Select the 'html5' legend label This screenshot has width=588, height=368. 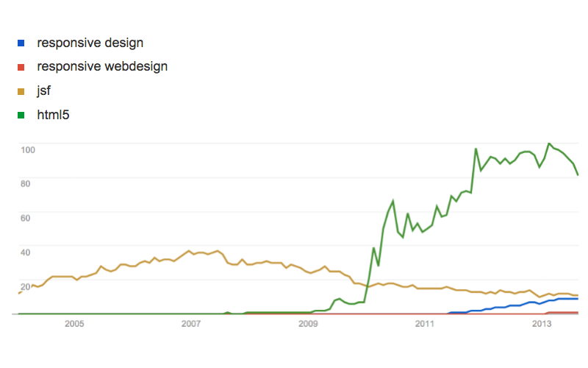point(52,114)
